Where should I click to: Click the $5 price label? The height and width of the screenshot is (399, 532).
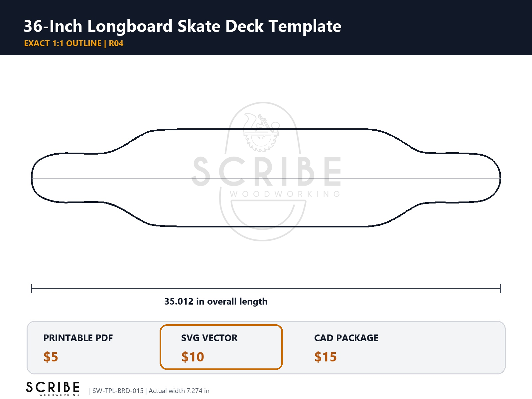coord(51,357)
